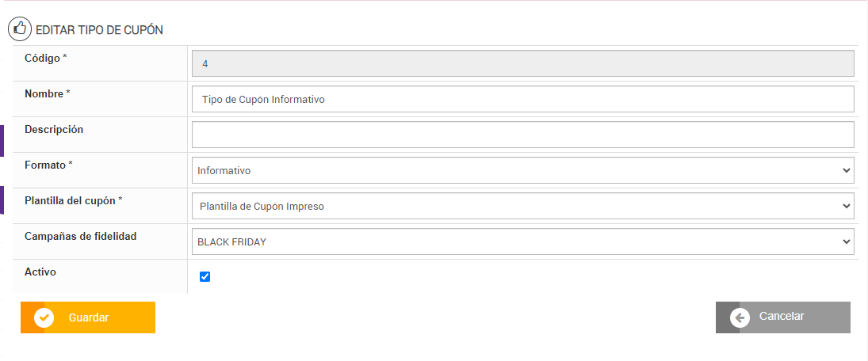Click the checkmark icon on Guardar
868x361 pixels.
coord(44,317)
